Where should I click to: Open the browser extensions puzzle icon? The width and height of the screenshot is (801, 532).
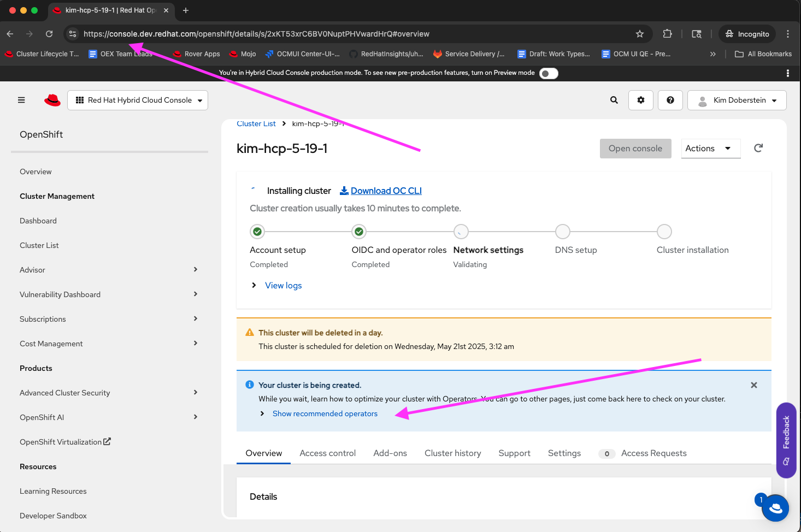[667, 34]
